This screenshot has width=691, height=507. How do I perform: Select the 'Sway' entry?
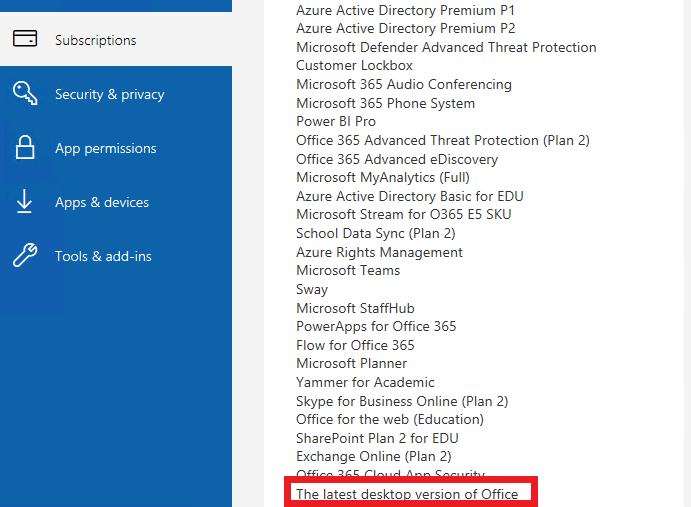click(312, 289)
